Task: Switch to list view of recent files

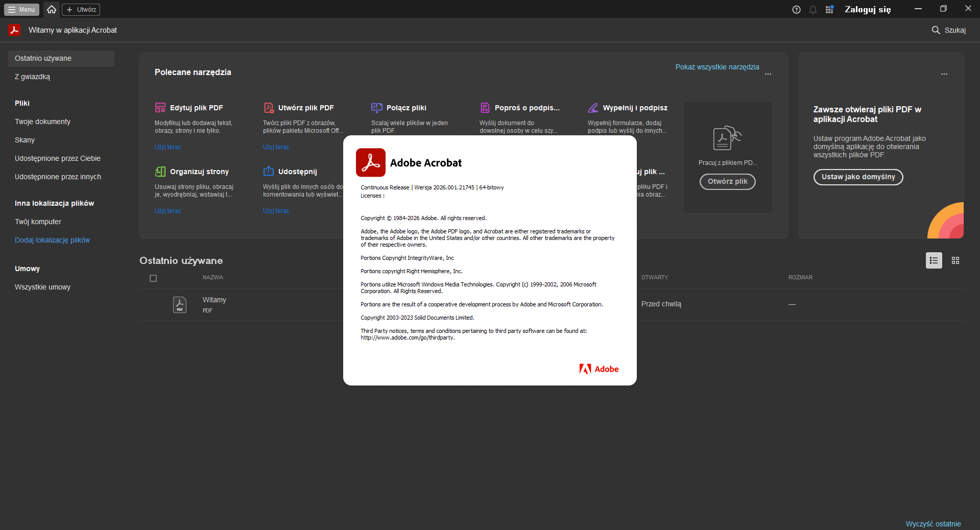Action: click(934, 260)
